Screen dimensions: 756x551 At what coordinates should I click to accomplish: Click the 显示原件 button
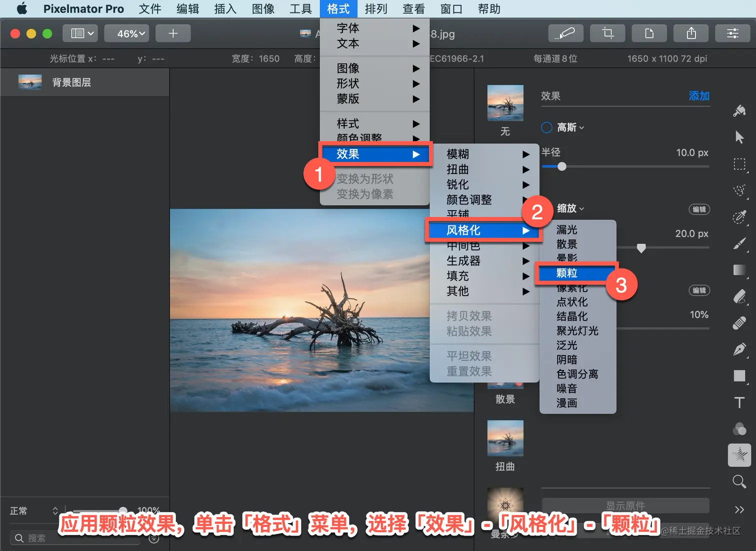pos(625,505)
